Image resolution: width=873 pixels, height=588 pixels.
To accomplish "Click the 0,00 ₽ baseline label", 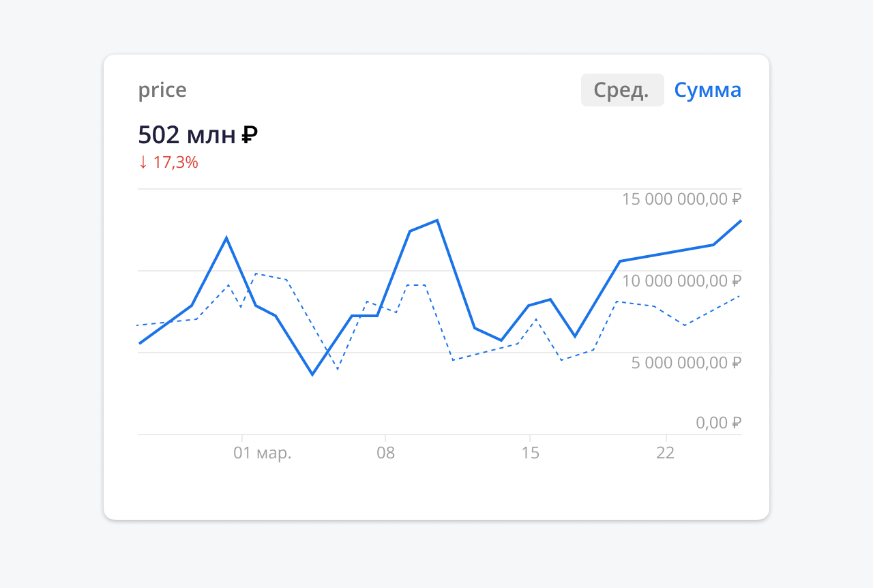I will (x=717, y=422).
